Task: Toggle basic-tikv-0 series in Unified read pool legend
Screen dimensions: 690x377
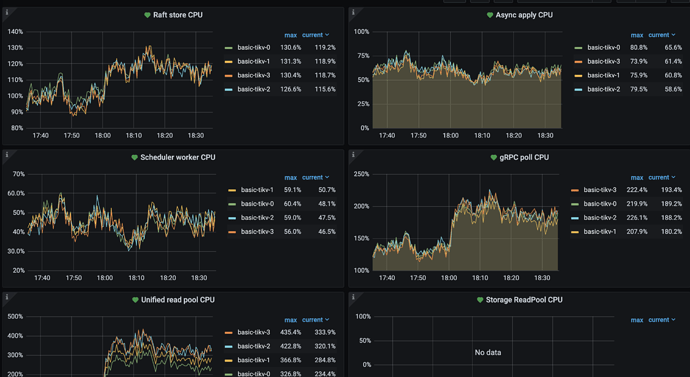Action: 254,373
